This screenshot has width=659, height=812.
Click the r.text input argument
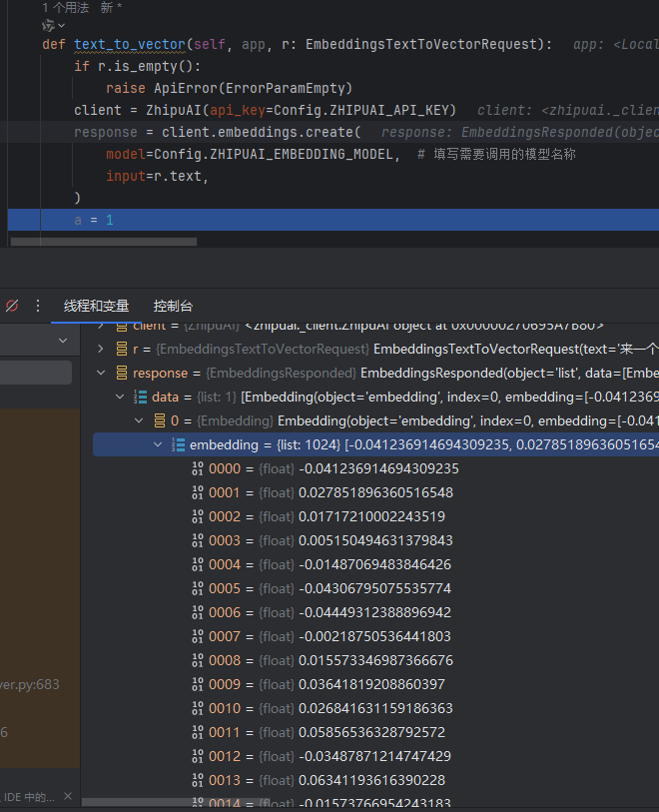[178, 176]
